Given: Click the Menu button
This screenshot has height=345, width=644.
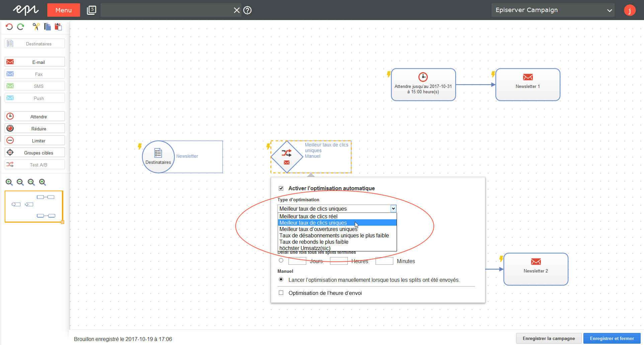Looking at the screenshot, I should (64, 10).
